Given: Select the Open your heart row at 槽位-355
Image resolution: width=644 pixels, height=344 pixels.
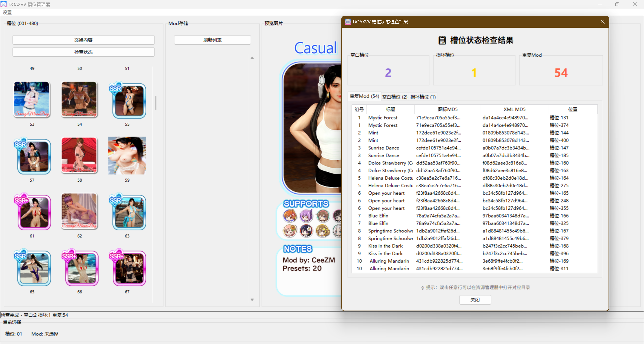Looking at the screenshot, I should click(x=475, y=208).
